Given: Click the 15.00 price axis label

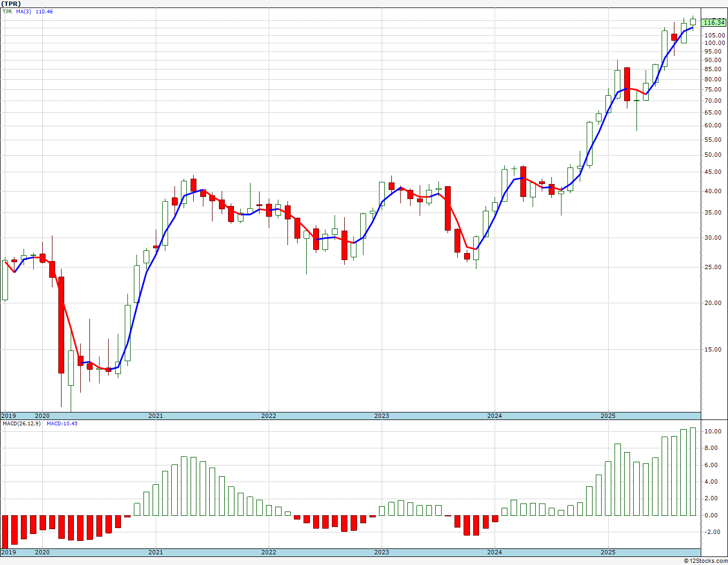Looking at the screenshot, I should (712, 349).
